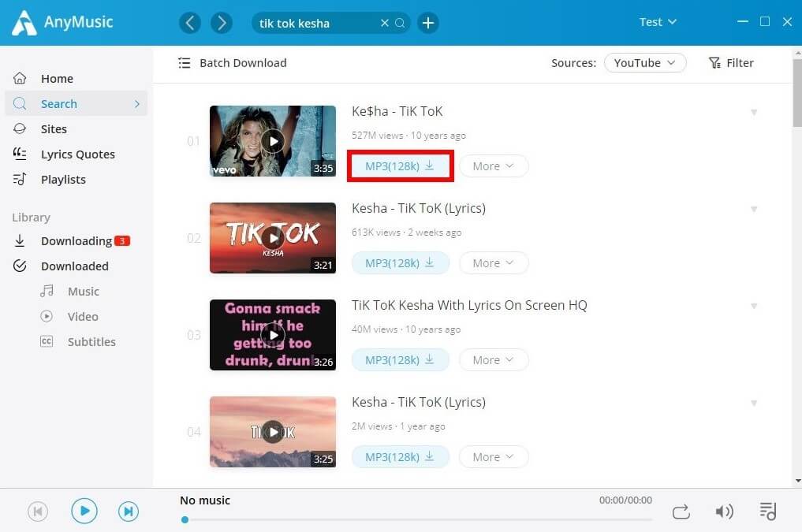The image size is (802, 532).
Task: Click the playback progress slider handle
Action: (x=185, y=519)
